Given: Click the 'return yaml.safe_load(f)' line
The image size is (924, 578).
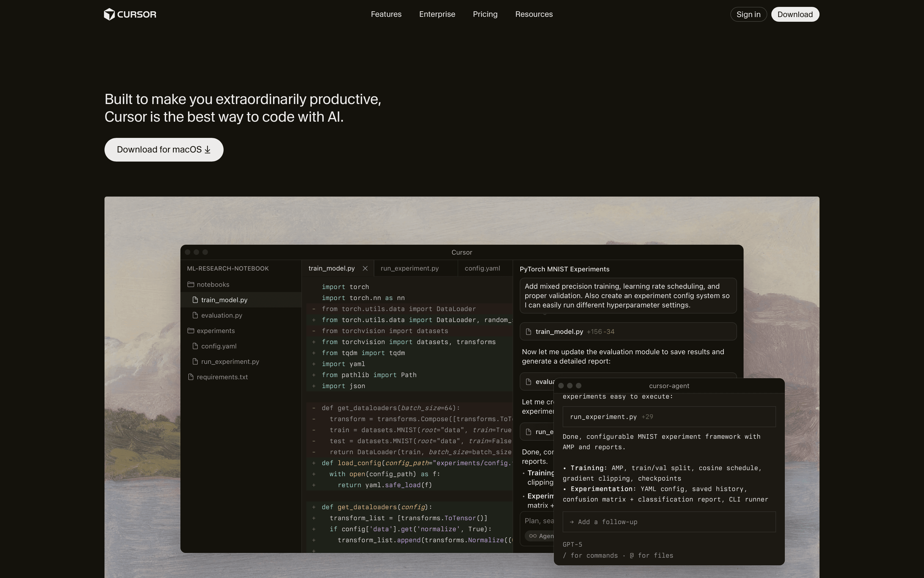Looking at the screenshot, I should (385, 485).
